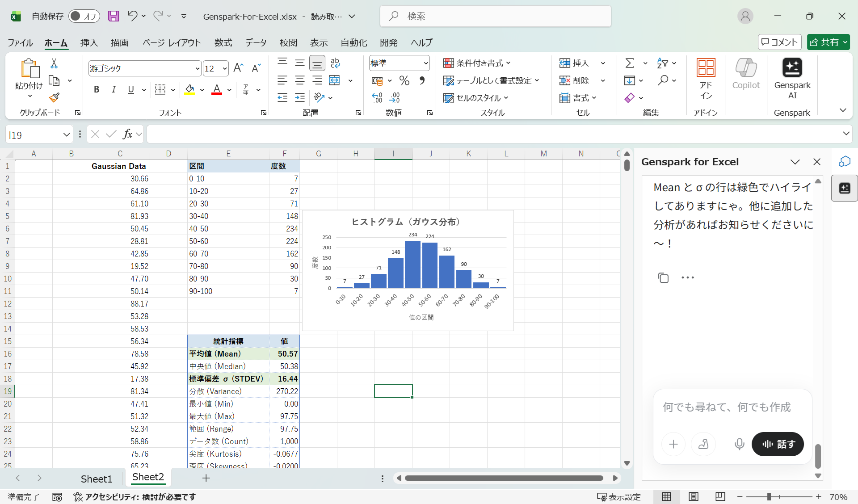The image size is (858, 504).
Task: Click the microphone icon in Genspark chat
Action: click(739, 444)
